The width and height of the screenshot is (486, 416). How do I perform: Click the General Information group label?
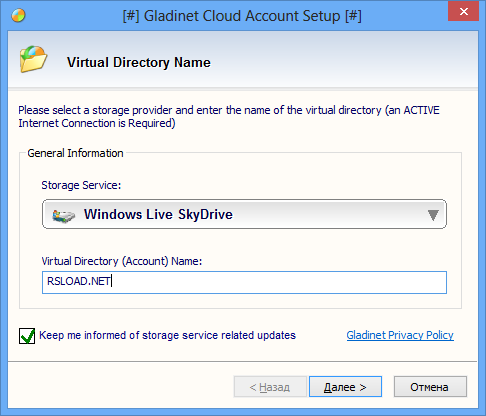coord(75,153)
